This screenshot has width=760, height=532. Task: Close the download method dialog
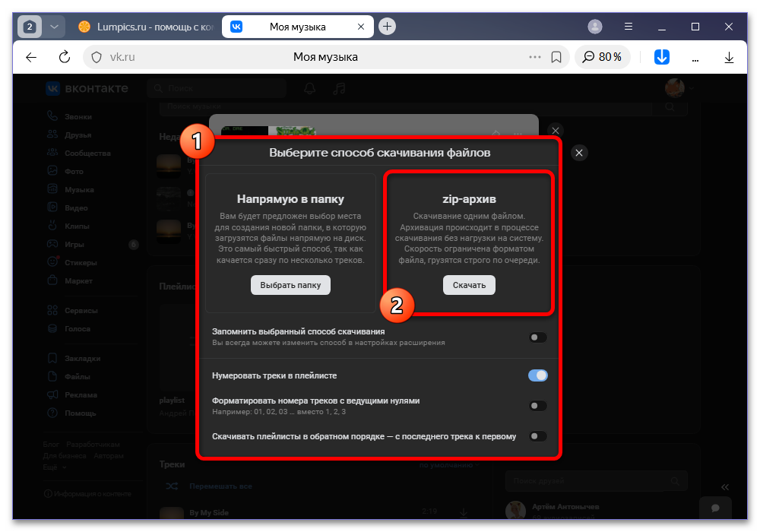click(x=578, y=153)
